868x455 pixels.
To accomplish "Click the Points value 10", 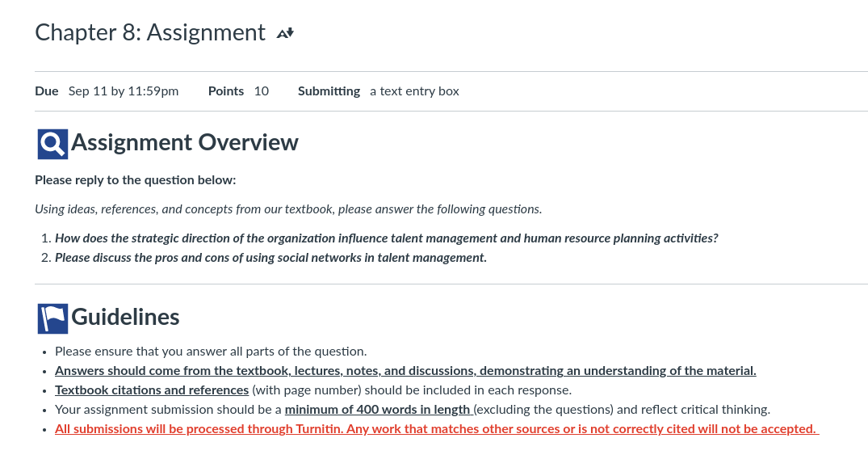I will click(262, 91).
